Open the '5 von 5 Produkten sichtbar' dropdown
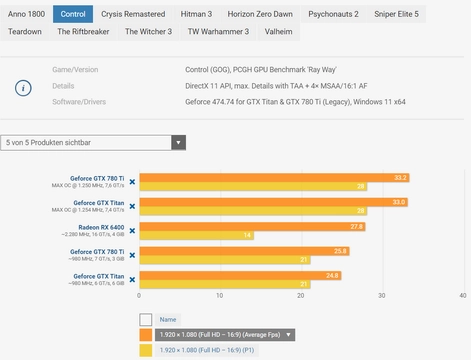This screenshot has width=471, height=360. coord(93,143)
